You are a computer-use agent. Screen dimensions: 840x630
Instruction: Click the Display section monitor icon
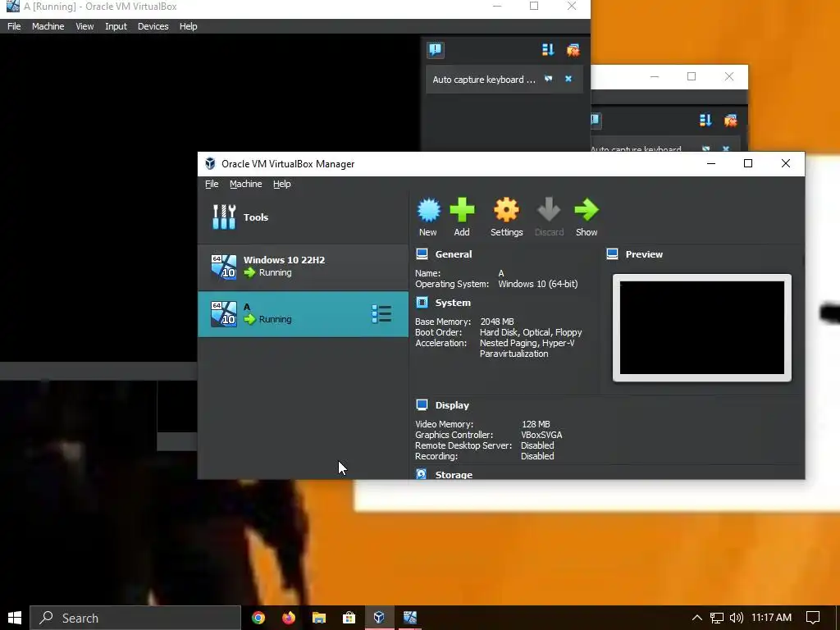422,405
